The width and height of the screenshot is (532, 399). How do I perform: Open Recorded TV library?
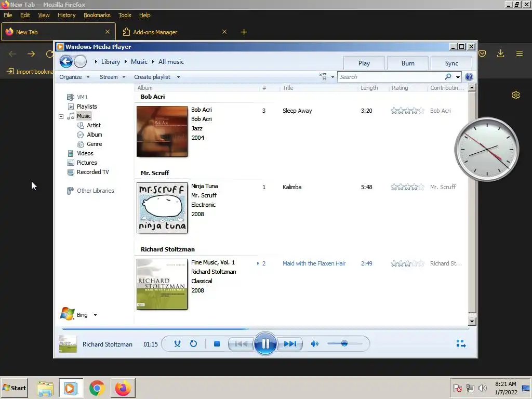pos(88,172)
